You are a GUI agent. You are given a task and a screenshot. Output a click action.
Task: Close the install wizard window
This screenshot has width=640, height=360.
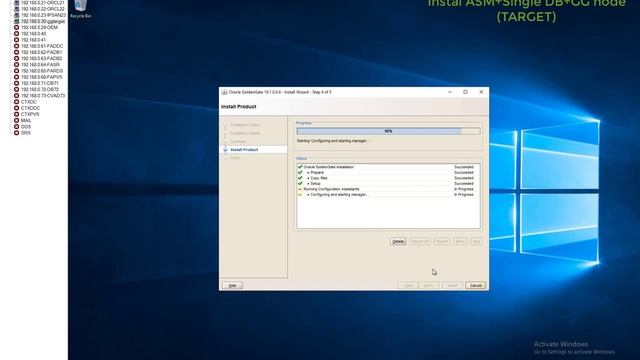point(481,92)
